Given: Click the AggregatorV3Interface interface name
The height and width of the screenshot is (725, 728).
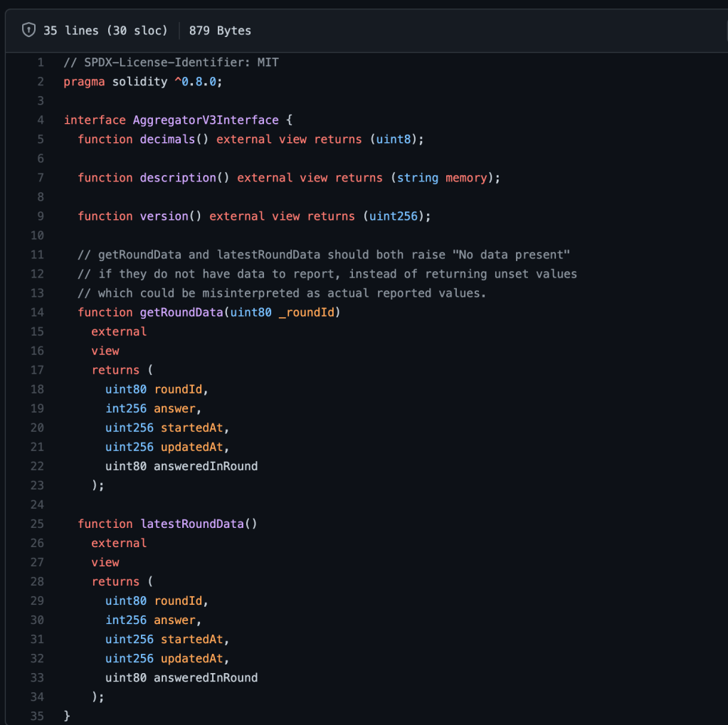Looking at the screenshot, I should (x=206, y=120).
